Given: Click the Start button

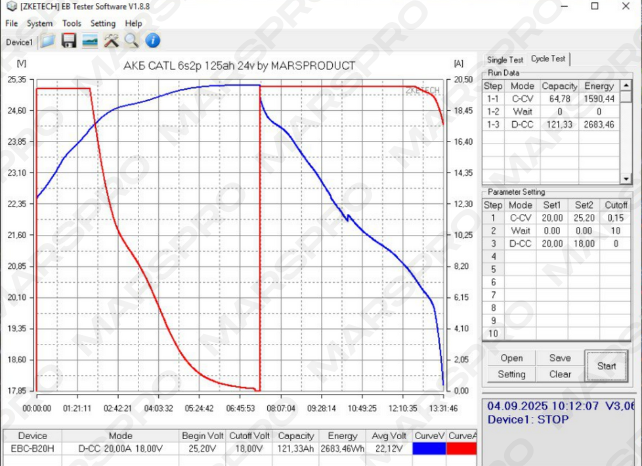Looking at the screenshot, I should click(x=606, y=366).
